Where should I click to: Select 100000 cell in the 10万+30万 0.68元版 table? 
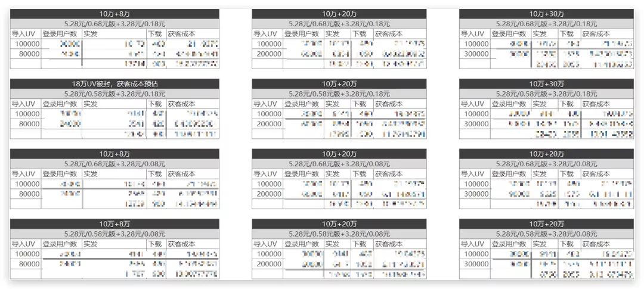pyautogui.click(x=476, y=43)
